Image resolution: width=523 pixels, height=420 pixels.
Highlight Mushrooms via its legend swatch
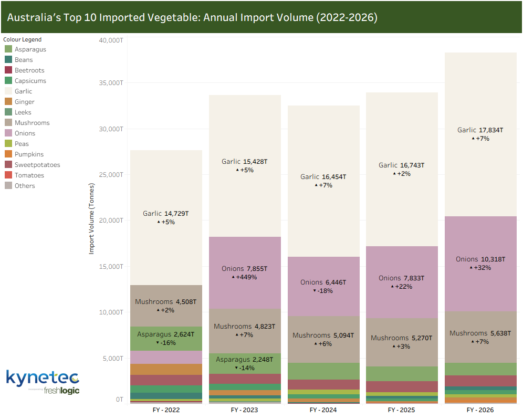pyautogui.click(x=8, y=123)
